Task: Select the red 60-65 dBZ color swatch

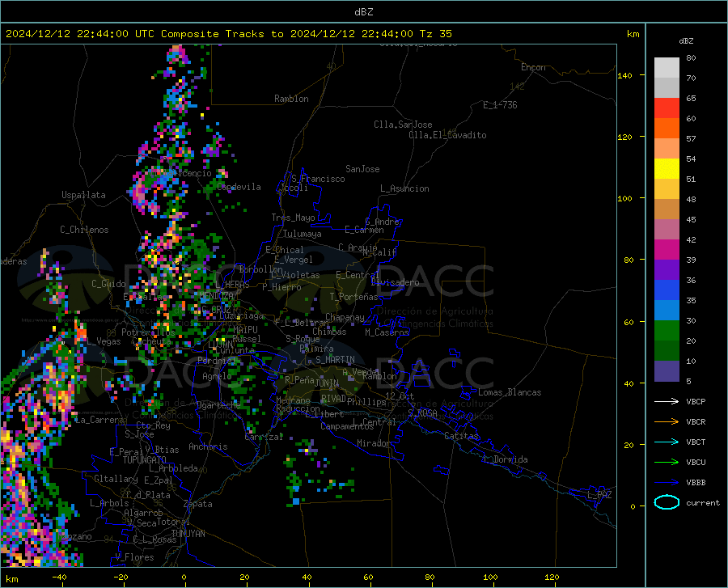Action: tap(667, 108)
